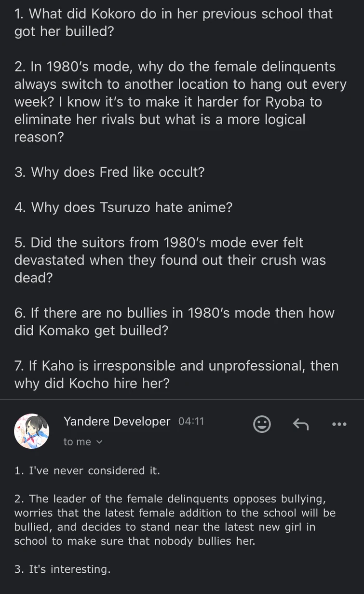Viewport: 364px width, 594px height.
Task: Tap the reply line "I've never considered it."
Action: click(87, 470)
